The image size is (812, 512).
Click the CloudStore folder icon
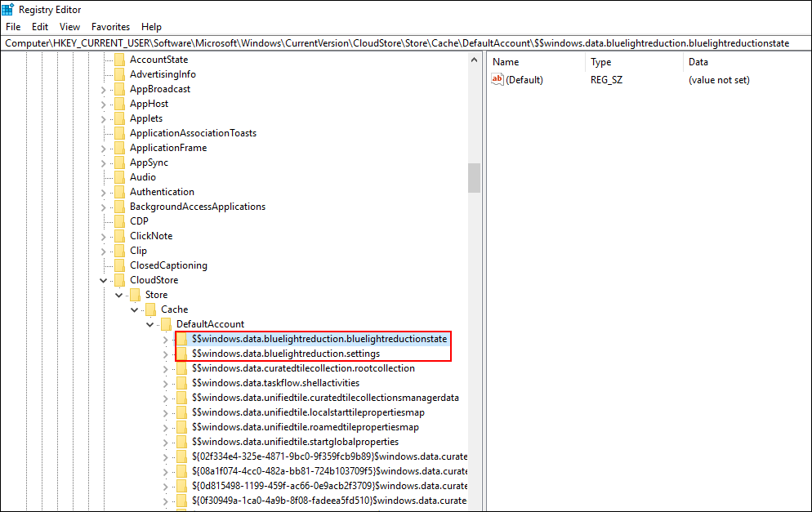coord(119,279)
